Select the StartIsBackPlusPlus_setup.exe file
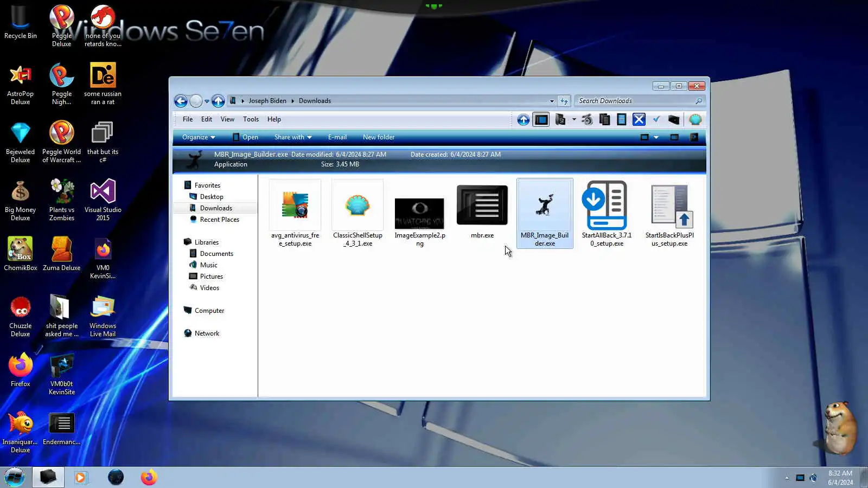This screenshot has height=488, width=868. point(669,214)
